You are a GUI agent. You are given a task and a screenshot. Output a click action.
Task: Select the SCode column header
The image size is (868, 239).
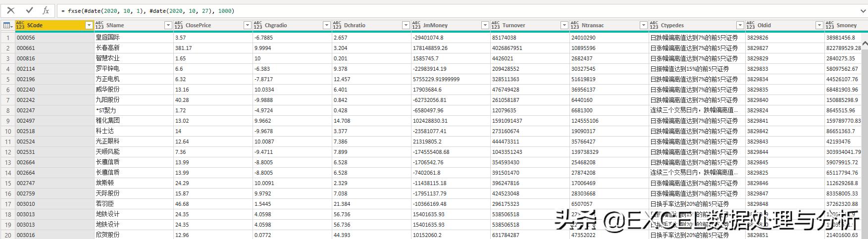(x=54, y=25)
